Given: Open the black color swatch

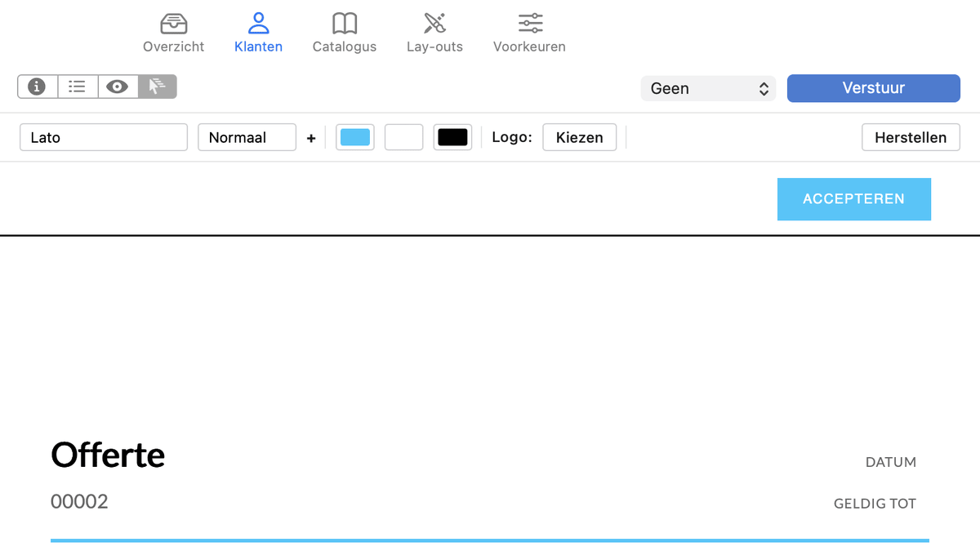Looking at the screenshot, I should (x=452, y=137).
